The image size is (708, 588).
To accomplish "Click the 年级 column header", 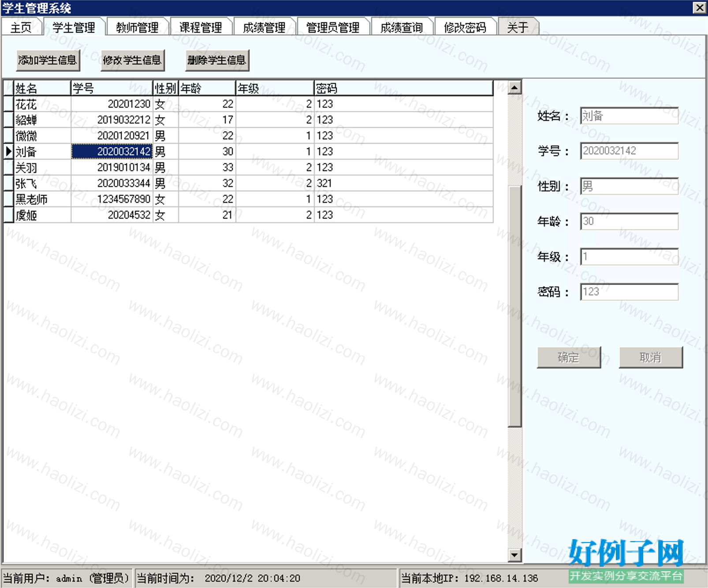I will coord(275,88).
